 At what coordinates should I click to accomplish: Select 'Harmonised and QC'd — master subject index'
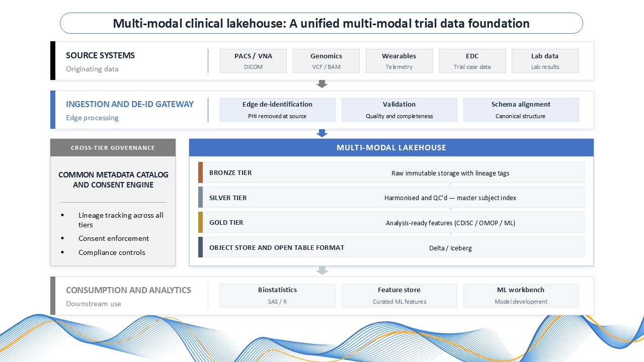point(450,198)
